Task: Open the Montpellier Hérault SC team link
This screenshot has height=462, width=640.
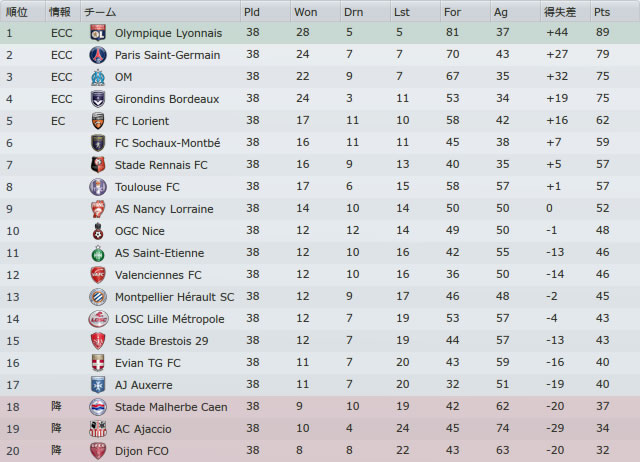Action: (x=174, y=297)
